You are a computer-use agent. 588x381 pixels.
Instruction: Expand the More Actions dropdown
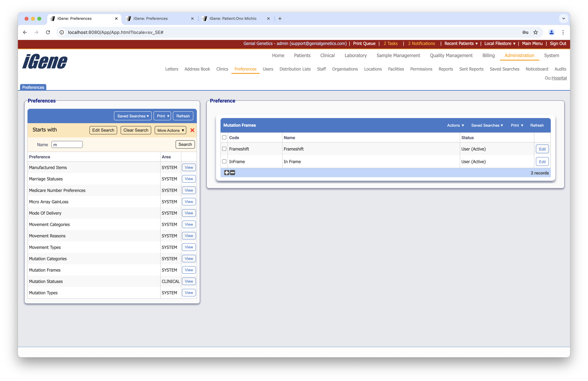[x=170, y=130]
